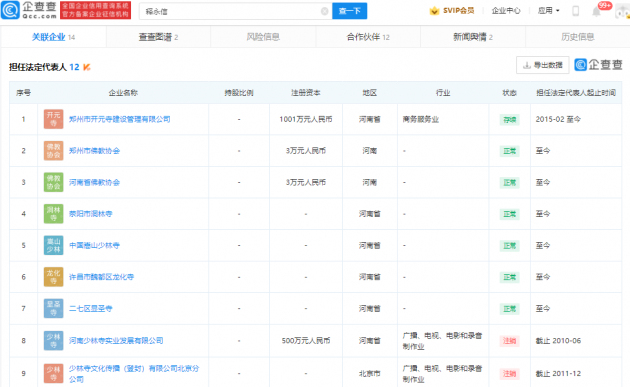This screenshot has width=630, height=387.
Task: Switch to 历史信息 tab
Action: (x=578, y=37)
